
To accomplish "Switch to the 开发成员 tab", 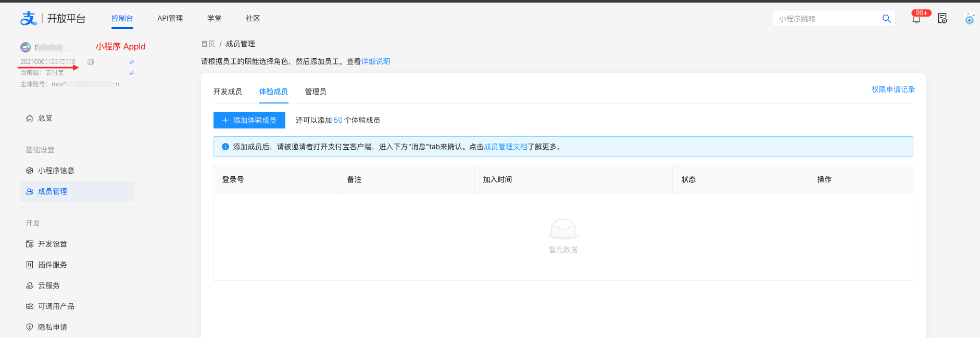I will [x=228, y=92].
